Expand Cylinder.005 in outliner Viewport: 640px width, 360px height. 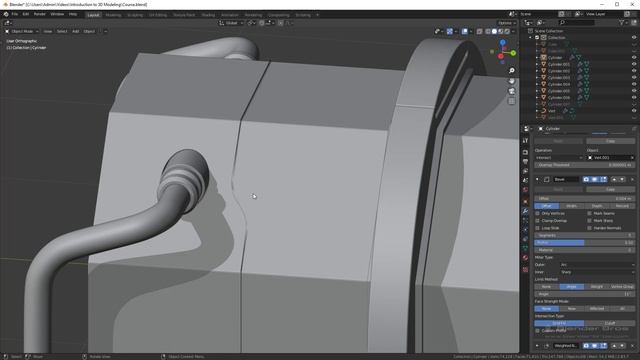coord(537,91)
